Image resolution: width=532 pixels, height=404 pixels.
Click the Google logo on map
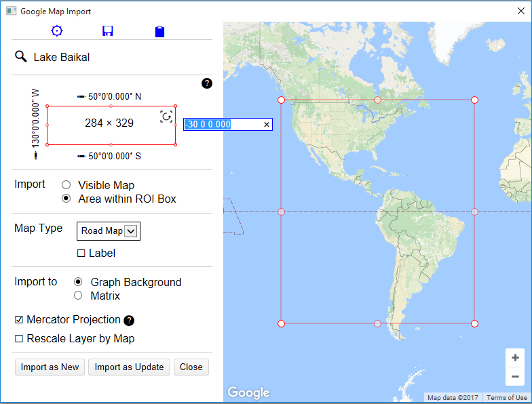248,392
